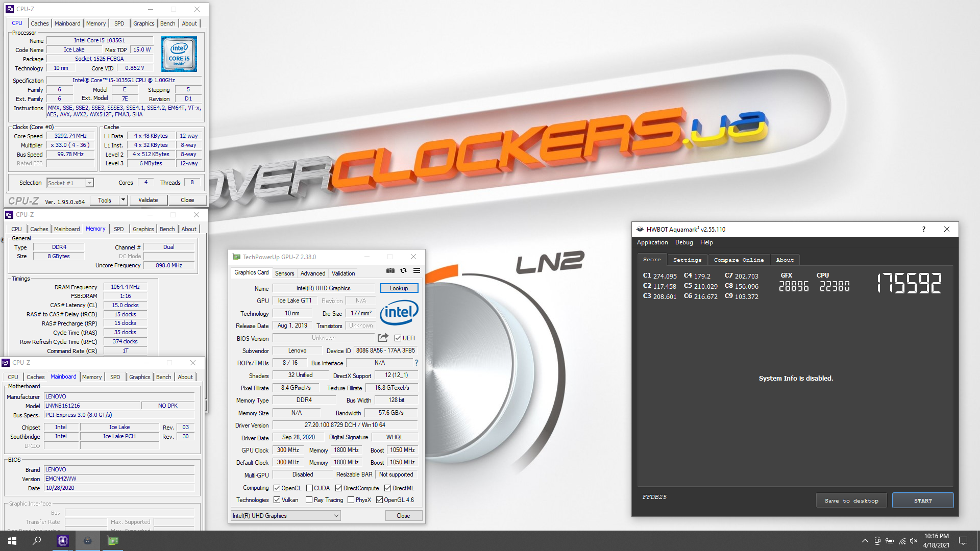Toggle the PhysX checkbox
Screen dimensions: 980x551
click(351, 500)
